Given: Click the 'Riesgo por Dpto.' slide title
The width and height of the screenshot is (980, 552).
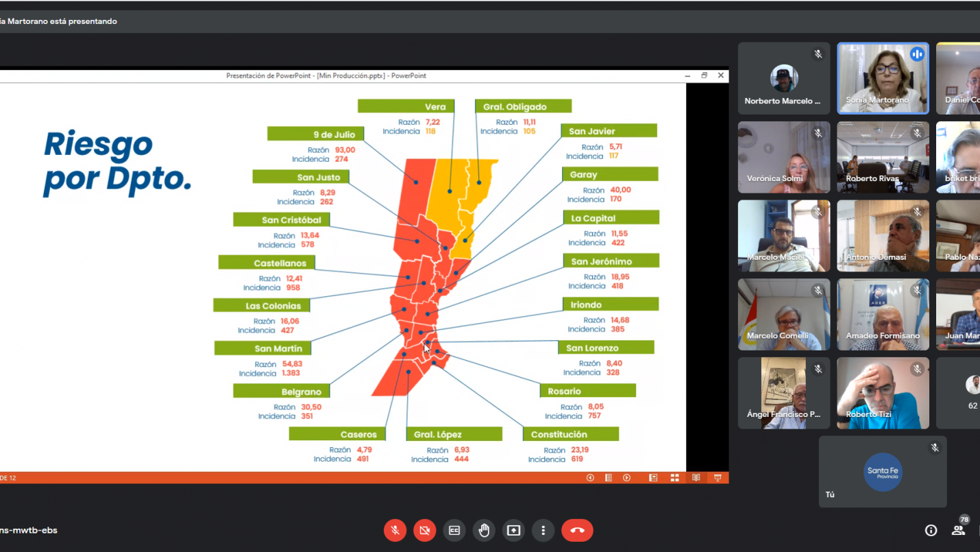Looking at the screenshot, I should point(117,162).
